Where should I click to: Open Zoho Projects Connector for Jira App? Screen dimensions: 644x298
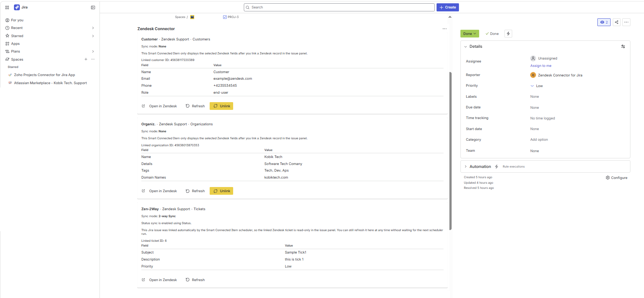(44, 75)
